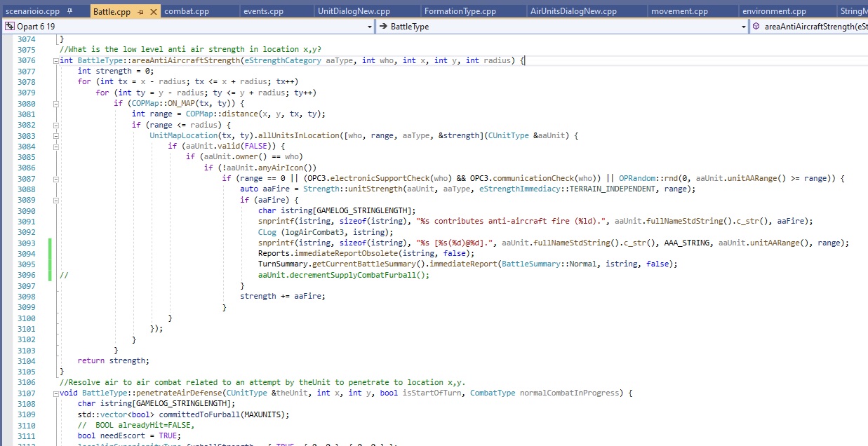This screenshot has width=868, height=446.
Task: Open the AirUnitsDialogNew.cpp tab
Action: 573,12
